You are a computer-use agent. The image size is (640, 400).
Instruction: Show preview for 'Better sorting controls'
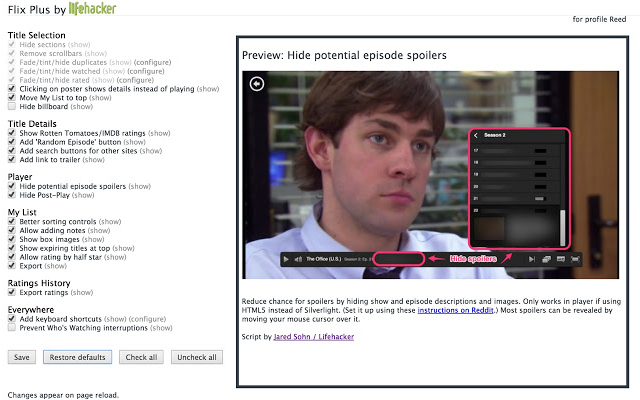110,222
